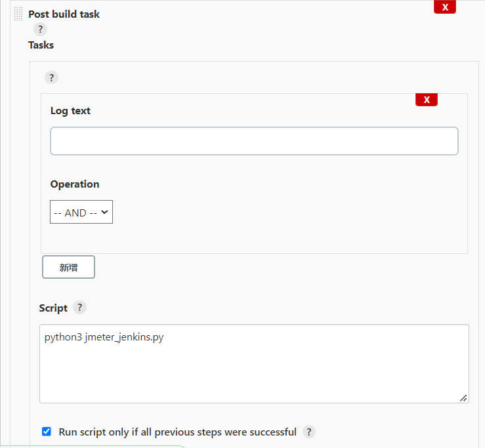The image size is (485, 448).
Task: Click the Post build task heading
Action: pyautogui.click(x=64, y=14)
